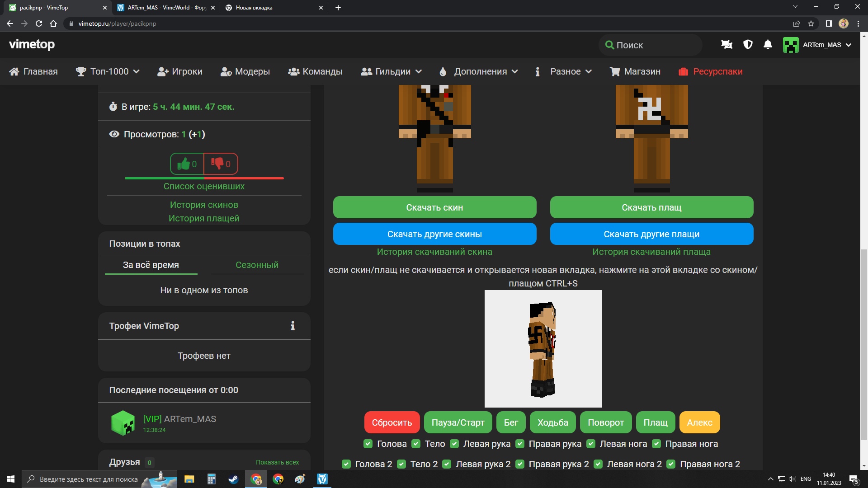Open the messages chat icon in header
Viewport: 868px width, 488px height.
point(726,45)
